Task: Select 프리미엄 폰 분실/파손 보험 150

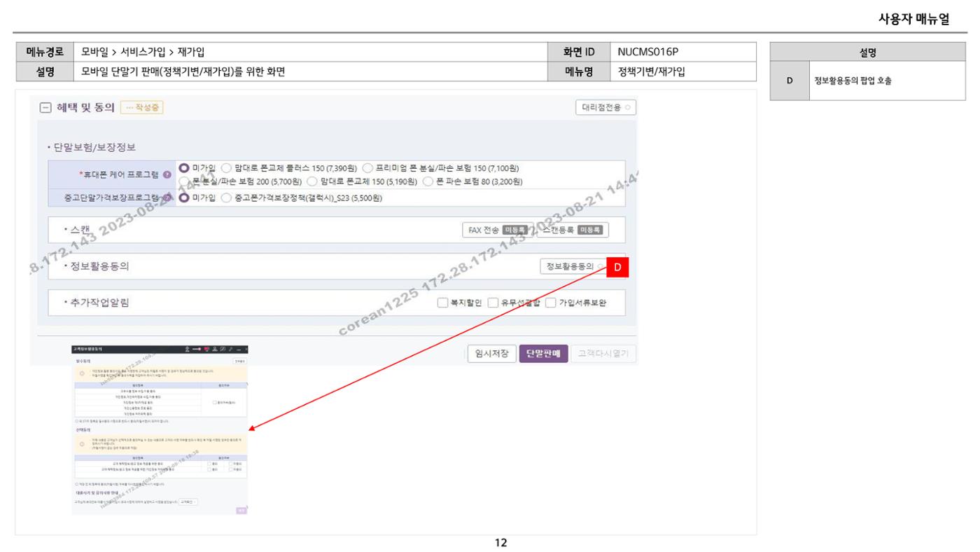Action: point(367,168)
